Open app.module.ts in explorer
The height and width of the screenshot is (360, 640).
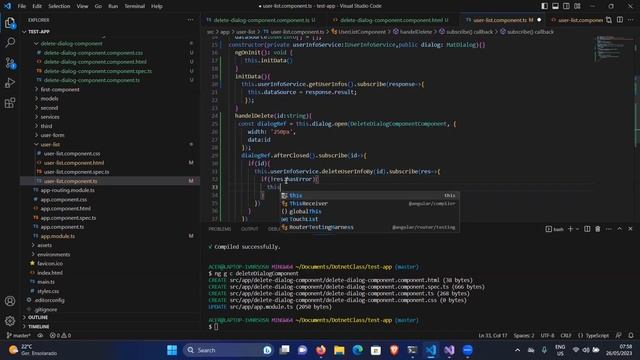(x=58, y=236)
